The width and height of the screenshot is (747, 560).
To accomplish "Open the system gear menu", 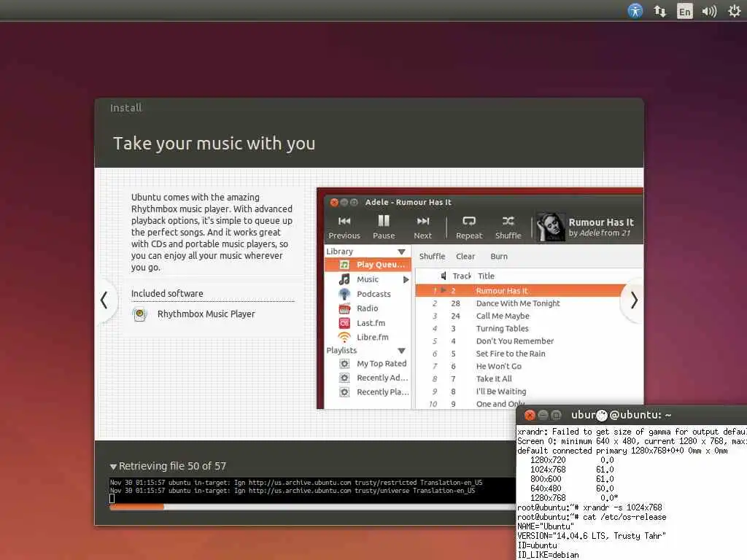I will click(734, 11).
